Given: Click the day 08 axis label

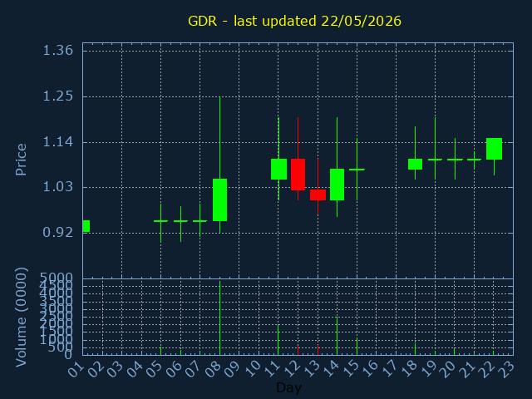Looking at the screenshot, I should click(x=213, y=369).
